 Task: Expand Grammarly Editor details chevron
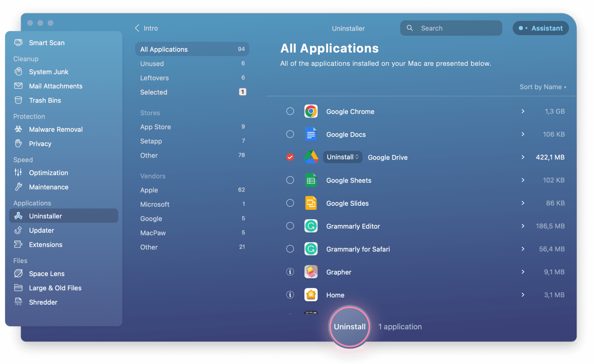(x=523, y=226)
